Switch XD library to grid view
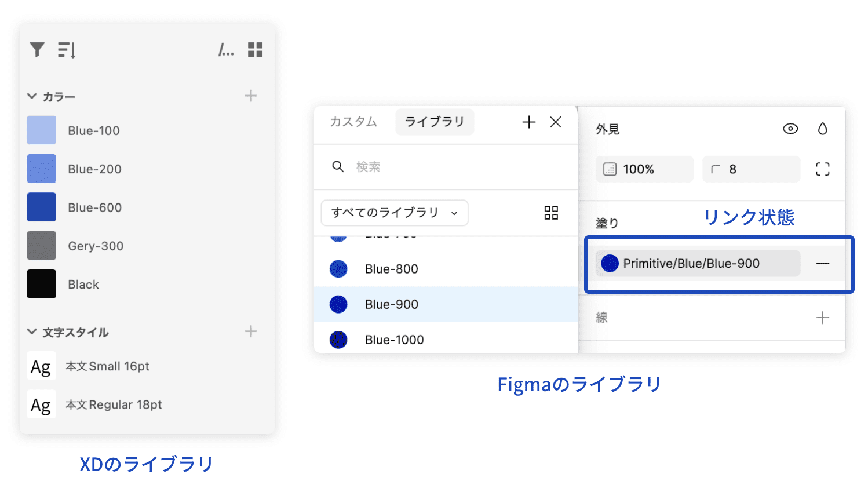 point(255,50)
